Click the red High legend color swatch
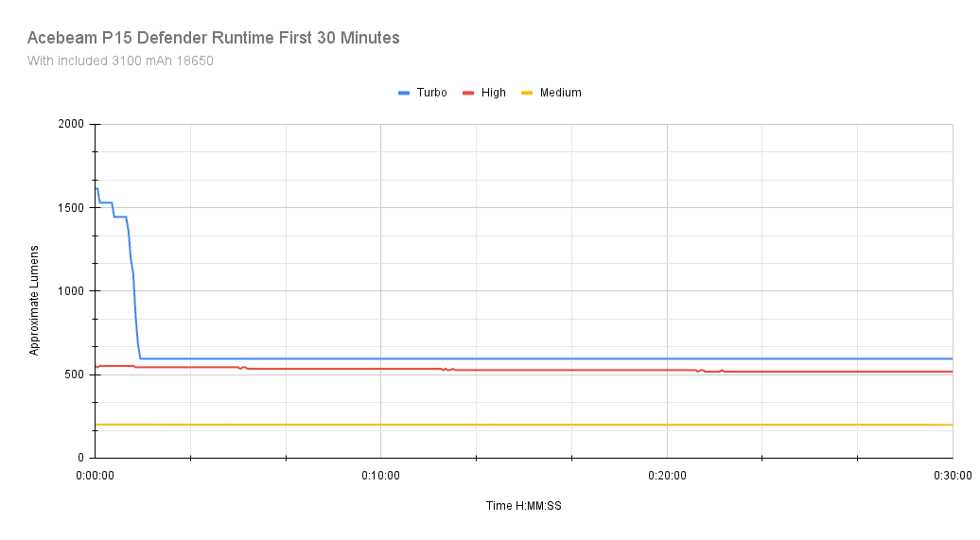This screenshot has height=540, width=980. [468, 93]
